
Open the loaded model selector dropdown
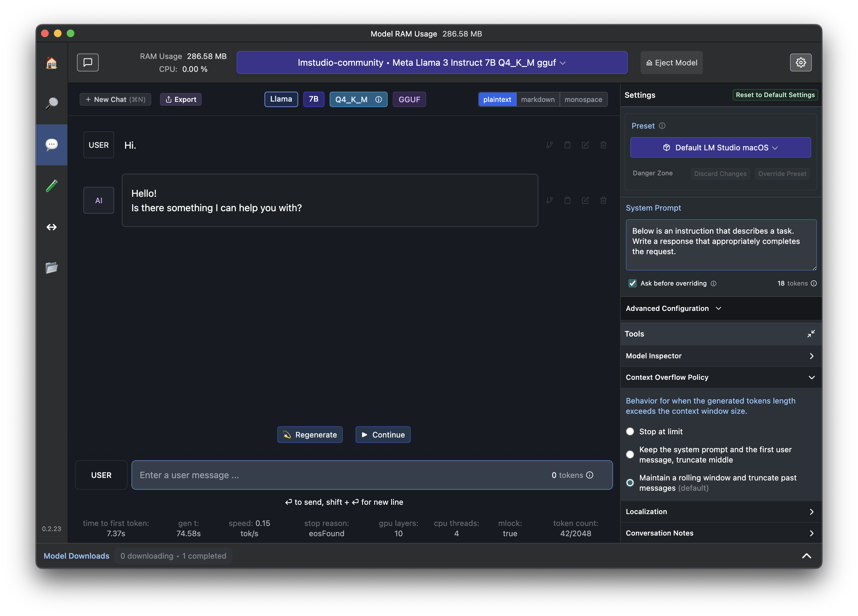(x=432, y=62)
